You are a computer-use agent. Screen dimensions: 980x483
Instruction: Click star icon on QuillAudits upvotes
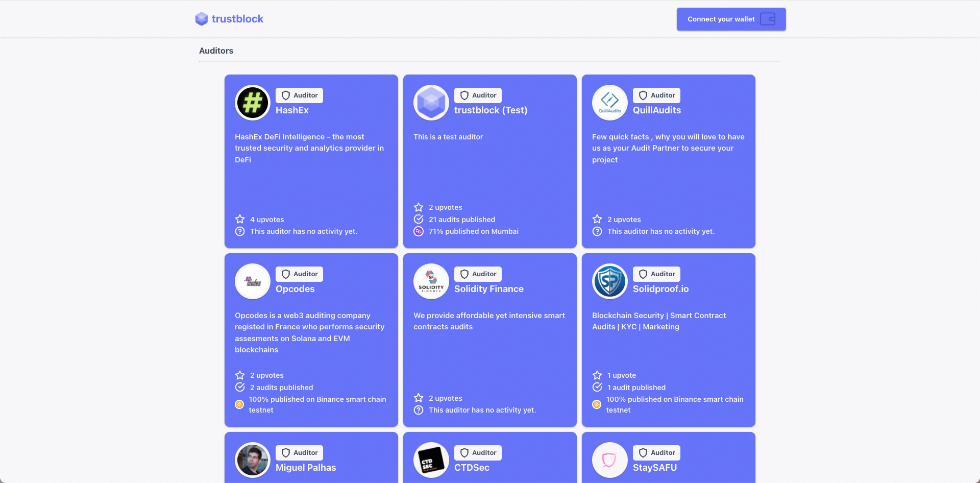597,219
